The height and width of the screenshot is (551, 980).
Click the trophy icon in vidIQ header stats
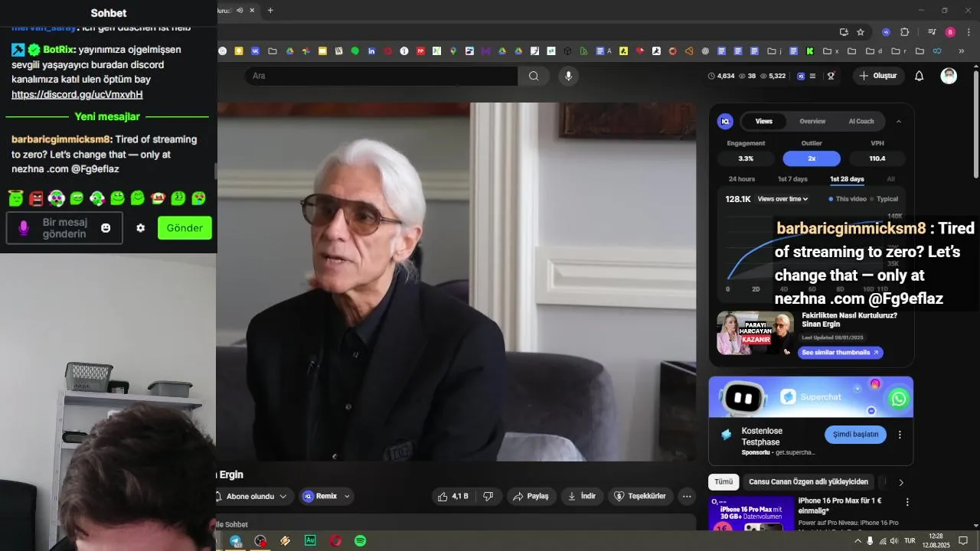tap(831, 76)
